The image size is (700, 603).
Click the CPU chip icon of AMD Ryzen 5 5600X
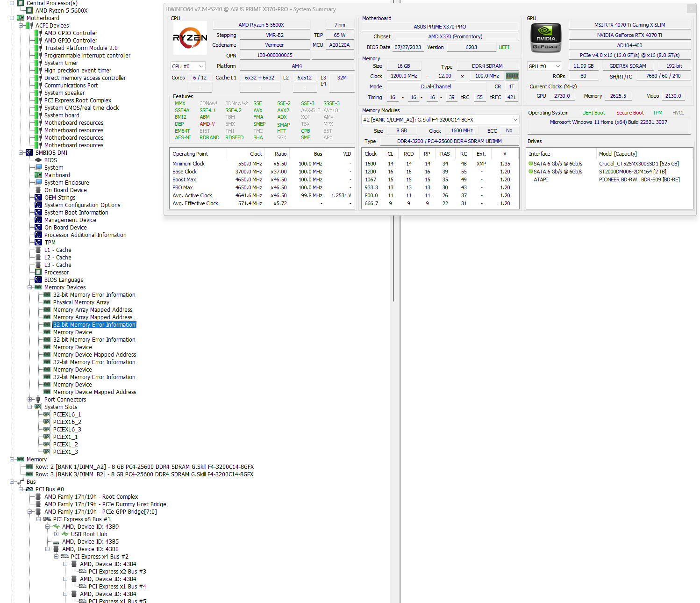pyautogui.click(x=29, y=10)
